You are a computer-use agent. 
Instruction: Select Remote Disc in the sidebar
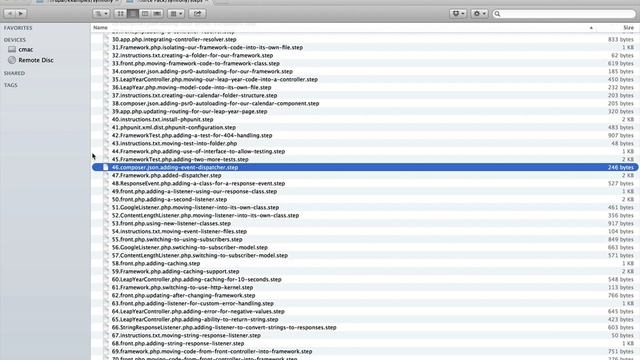[36, 60]
